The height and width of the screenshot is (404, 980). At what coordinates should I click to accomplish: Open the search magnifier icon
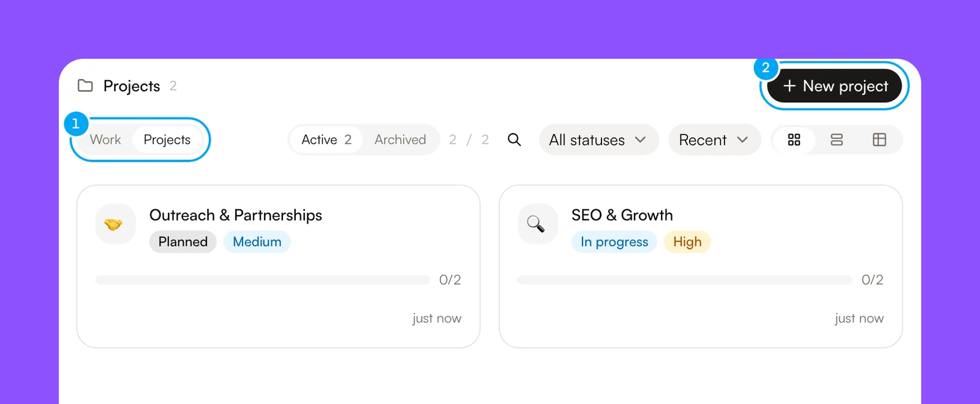tap(514, 140)
